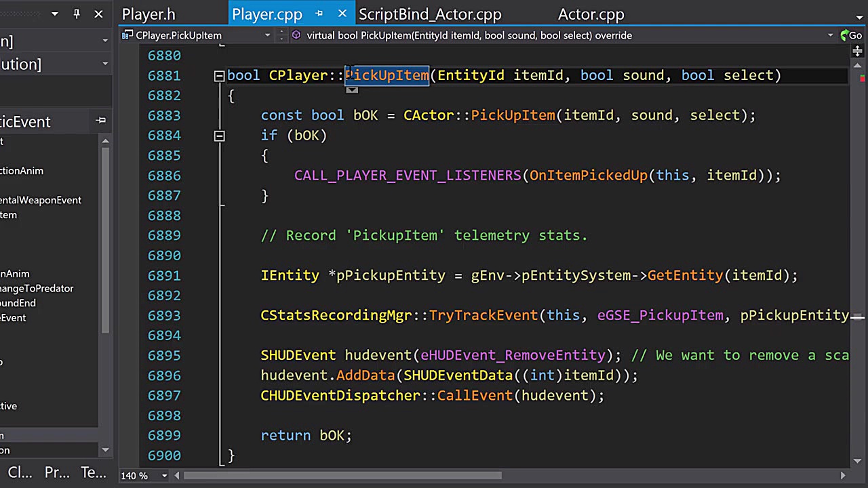Open the Actor.cpp tab

[591, 14]
